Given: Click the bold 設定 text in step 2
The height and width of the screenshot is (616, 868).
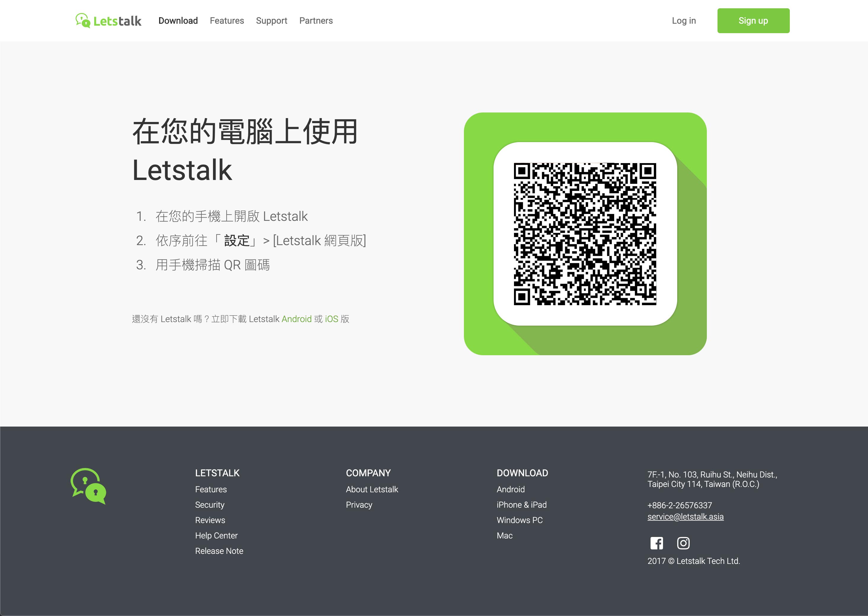Looking at the screenshot, I should coord(236,240).
